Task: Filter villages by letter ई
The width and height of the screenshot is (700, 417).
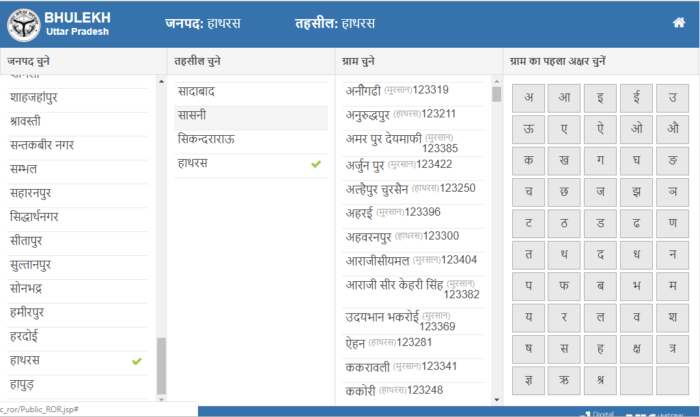Action: coord(637,98)
